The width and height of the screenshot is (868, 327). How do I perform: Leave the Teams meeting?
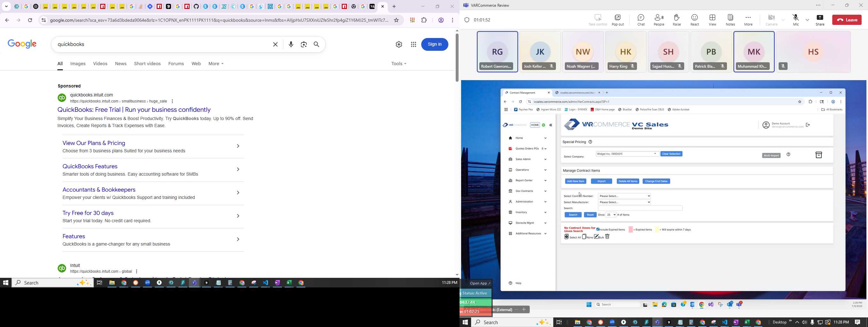[847, 20]
